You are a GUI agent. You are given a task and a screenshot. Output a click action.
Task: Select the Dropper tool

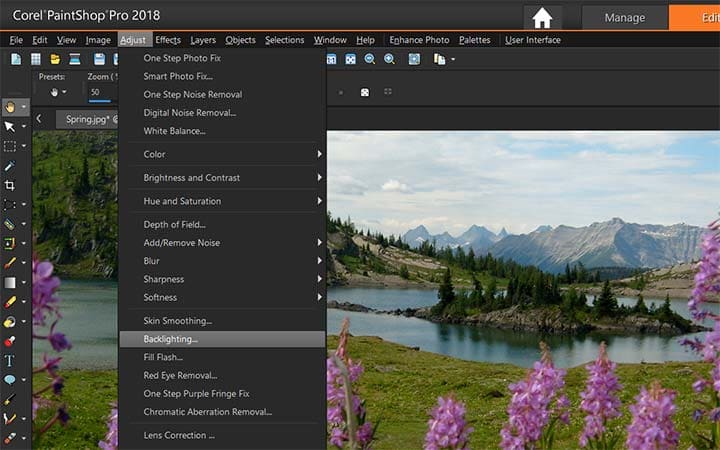click(9, 165)
